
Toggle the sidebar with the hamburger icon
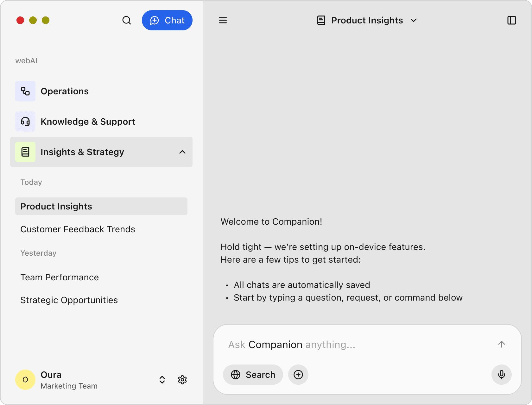click(223, 20)
